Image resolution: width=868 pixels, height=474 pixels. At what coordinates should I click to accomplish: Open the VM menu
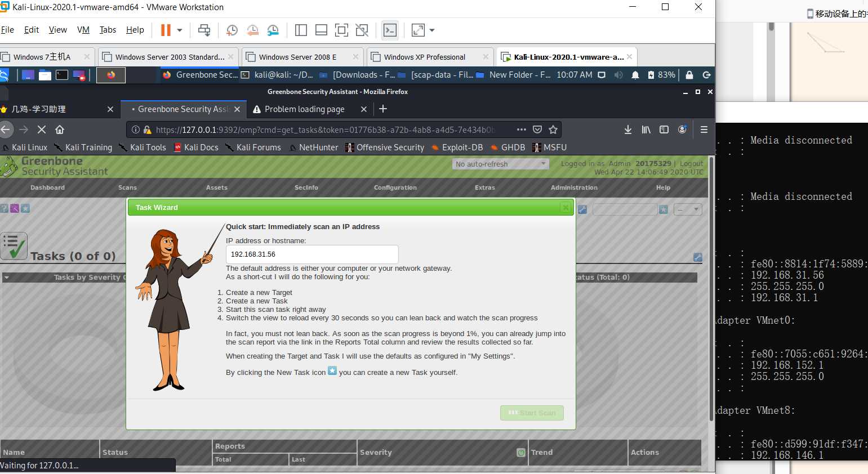coord(83,30)
